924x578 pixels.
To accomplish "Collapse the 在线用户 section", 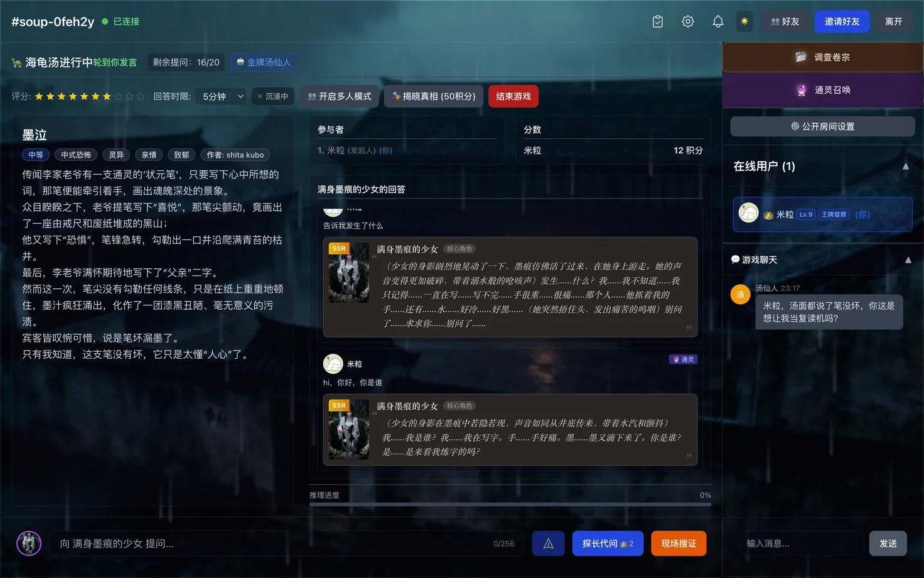I will (x=905, y=166).
